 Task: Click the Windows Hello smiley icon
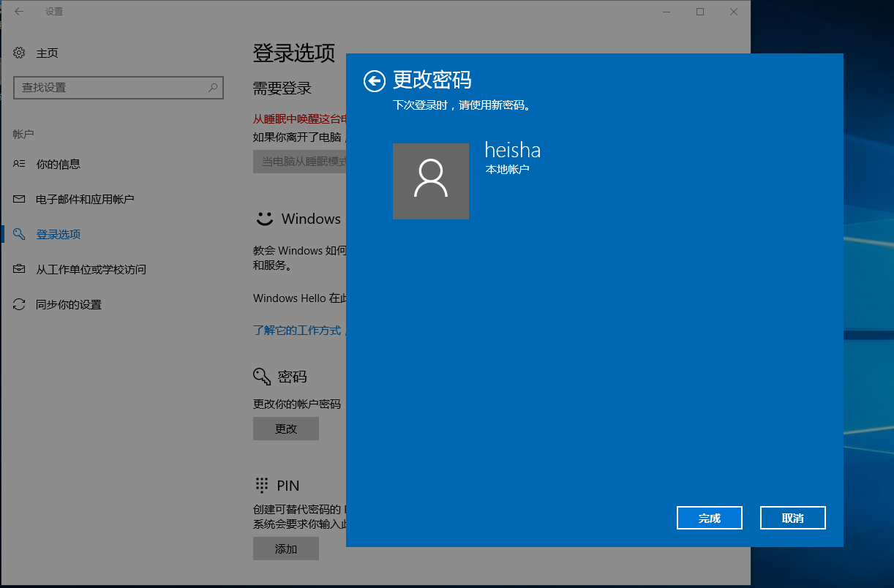[x=263, y=219]
